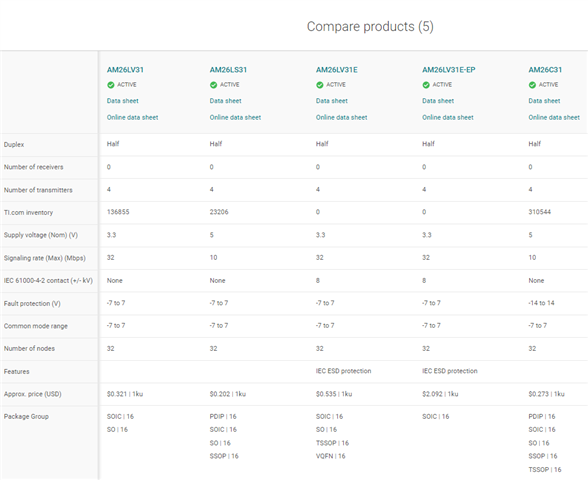Open Online data sheet for AM26LV31
This screenshot has width=588, height=480.
click(x=132, y=117)
